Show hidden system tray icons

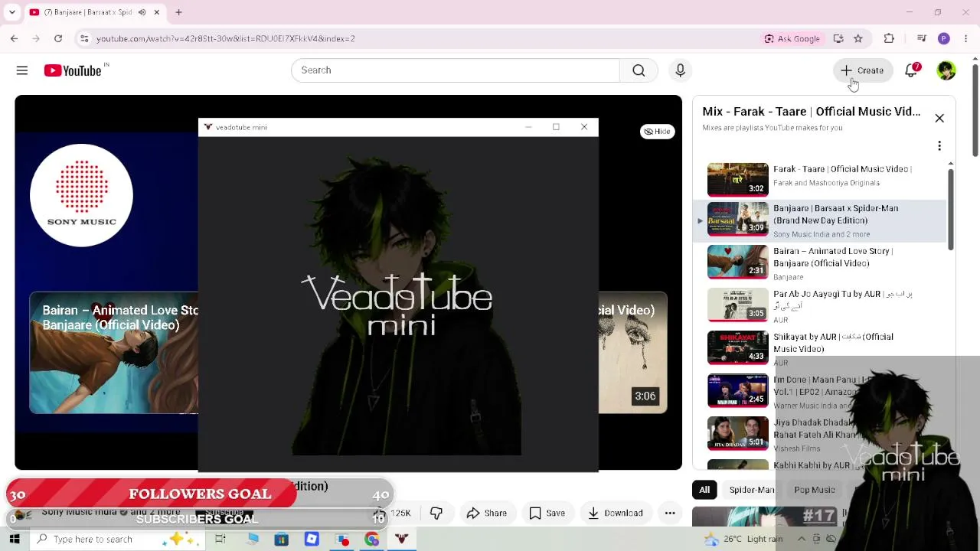click(802, 539)
